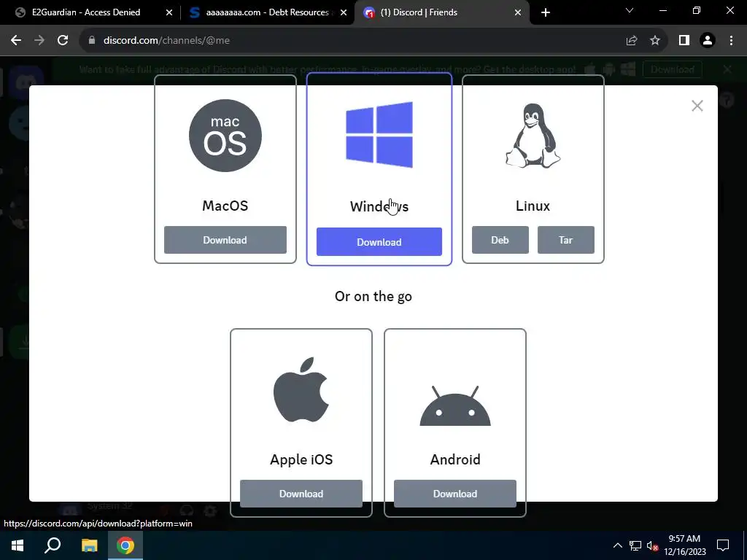747x560 pixels.
Task: Close the Discord Friends tab
Action: [x=518, y=12]
